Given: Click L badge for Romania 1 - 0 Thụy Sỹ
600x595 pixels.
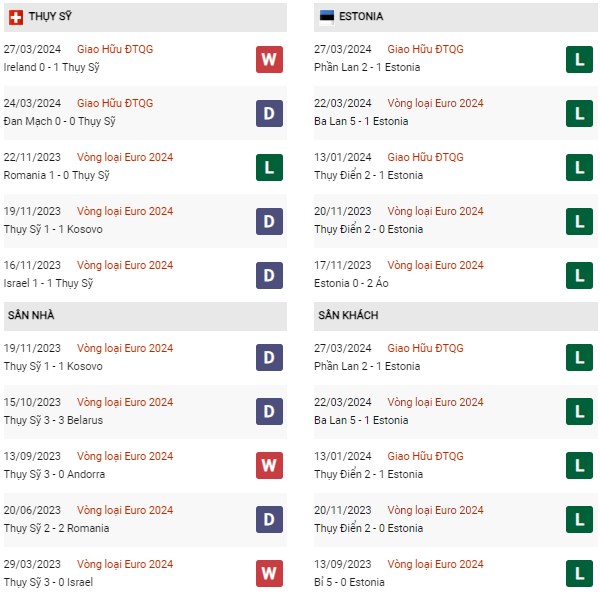Looking at the screenshot, I should tap(268, 167).
